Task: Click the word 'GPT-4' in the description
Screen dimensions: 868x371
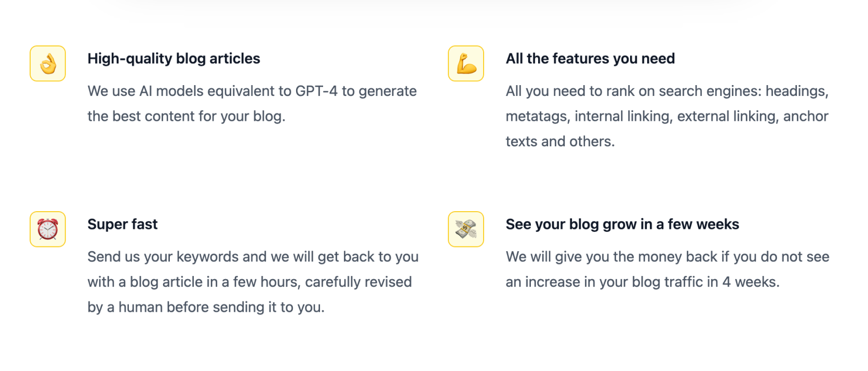Action: (316, 91)
